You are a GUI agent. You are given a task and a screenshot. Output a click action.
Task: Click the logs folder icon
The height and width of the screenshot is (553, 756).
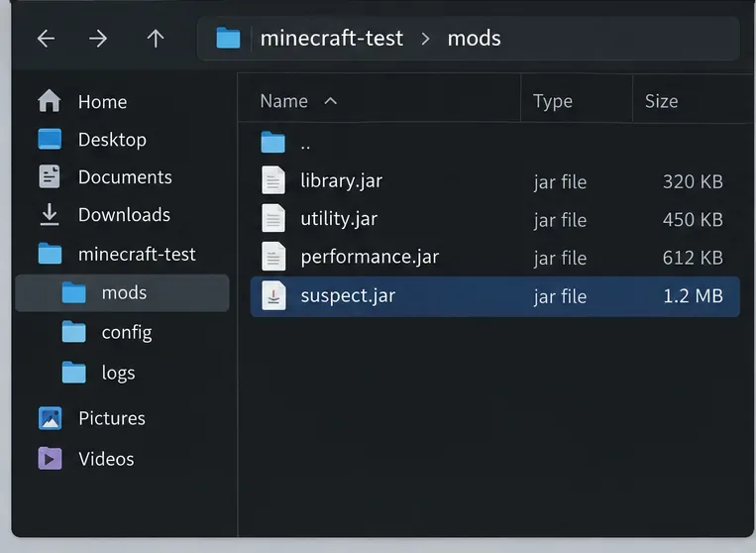pyautogui.click(x=73, y=373)
